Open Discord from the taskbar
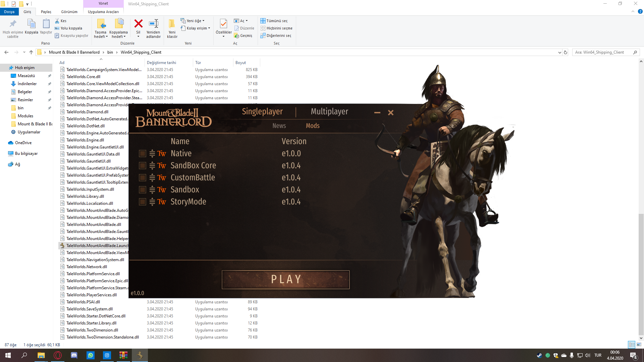The height and width of the screenshot is (362, 644). [74, 355]
